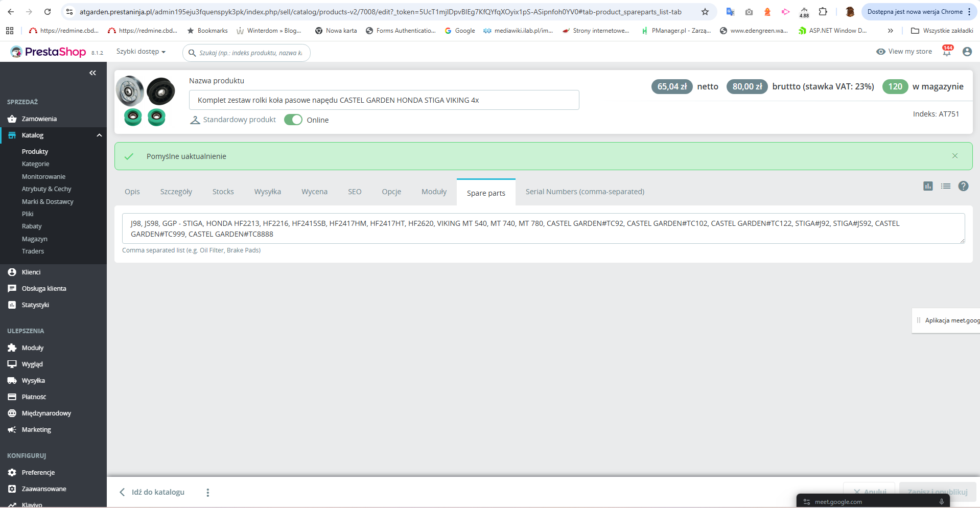Collapse the sidebar with double-chevron icon
Viewport: 980px width, 508px height.
tap(92, 73)
